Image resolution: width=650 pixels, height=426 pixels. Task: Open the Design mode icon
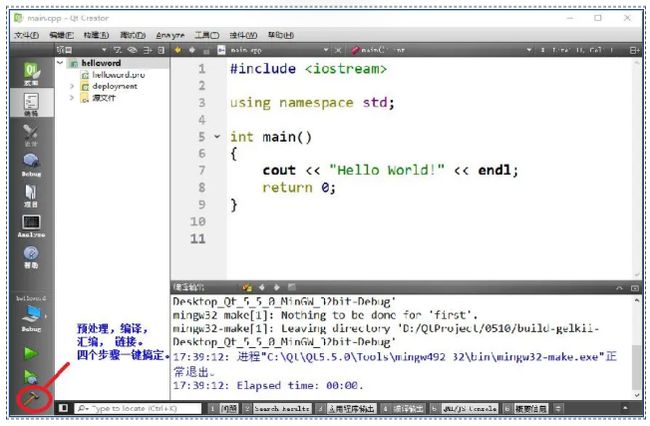(32, 134)
